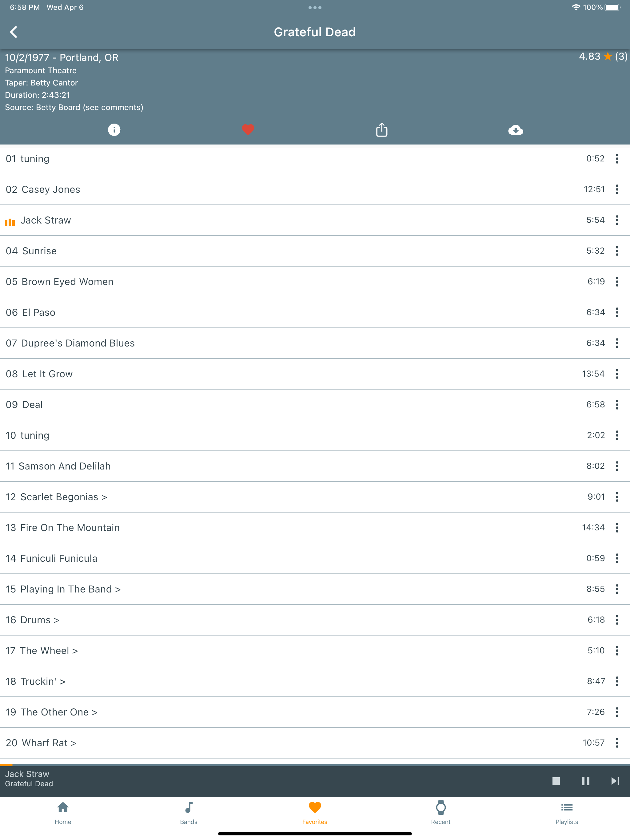630x840 pixels.
Task: Play track 02 Casey Jones
Action: tap(315, 189)
